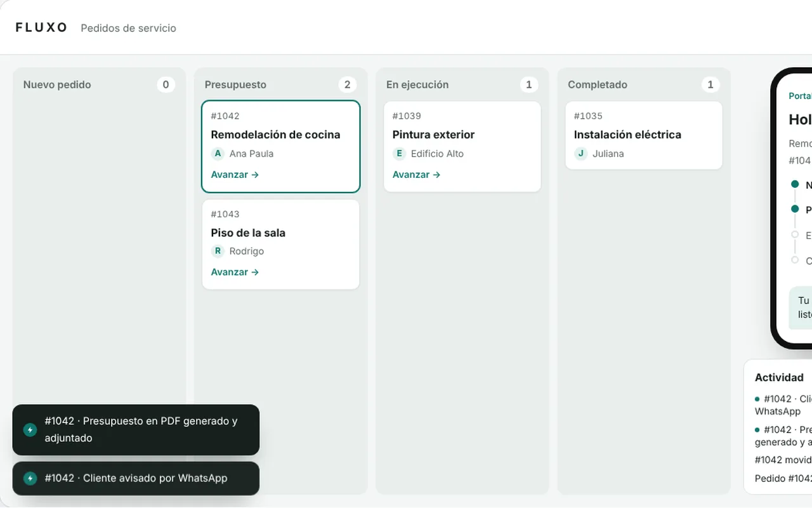The image size is (812, 508).
Task: Advance the Piso de la sala order
Action: (235, 272)
